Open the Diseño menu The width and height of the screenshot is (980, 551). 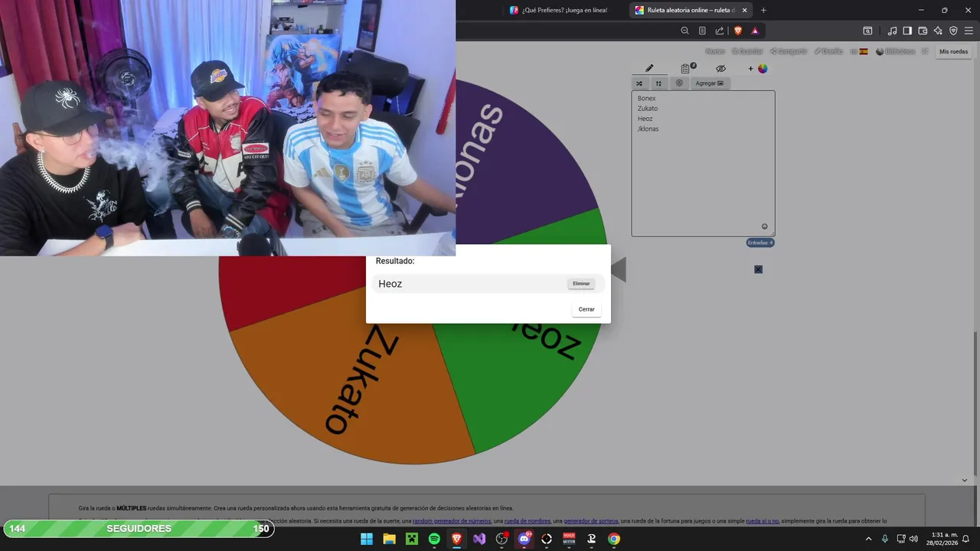[828, 51]
